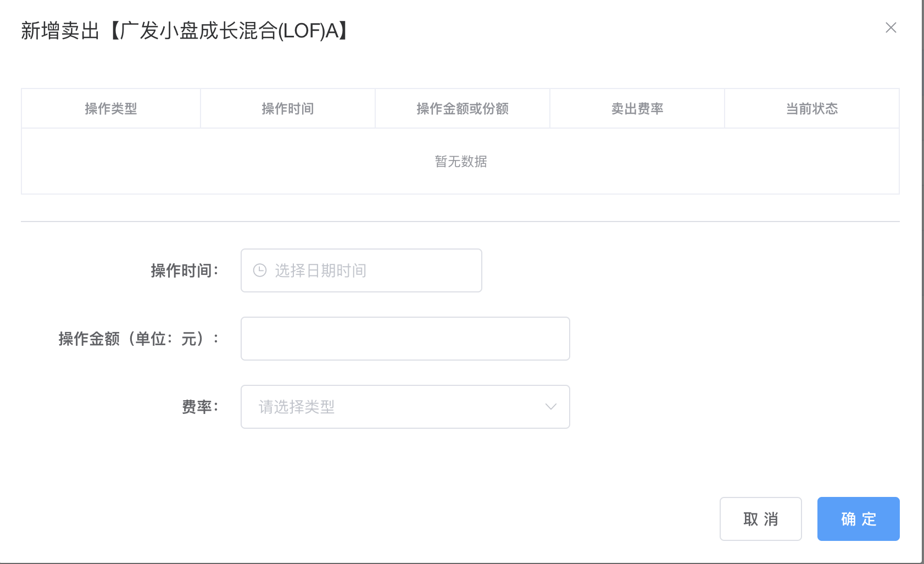Focus the 操作金额 amount input box
This screenshot has height=564, width=924.
(x=405, y=339)
